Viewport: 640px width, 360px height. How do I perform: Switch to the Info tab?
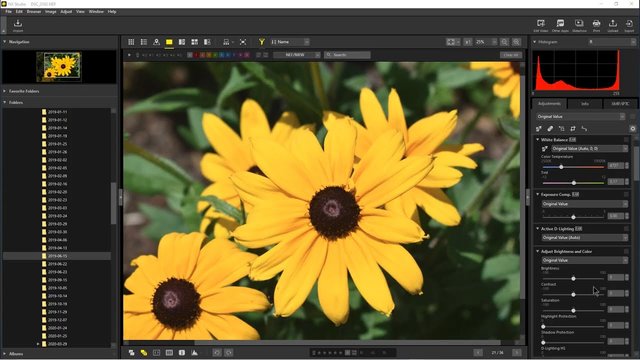585,104
